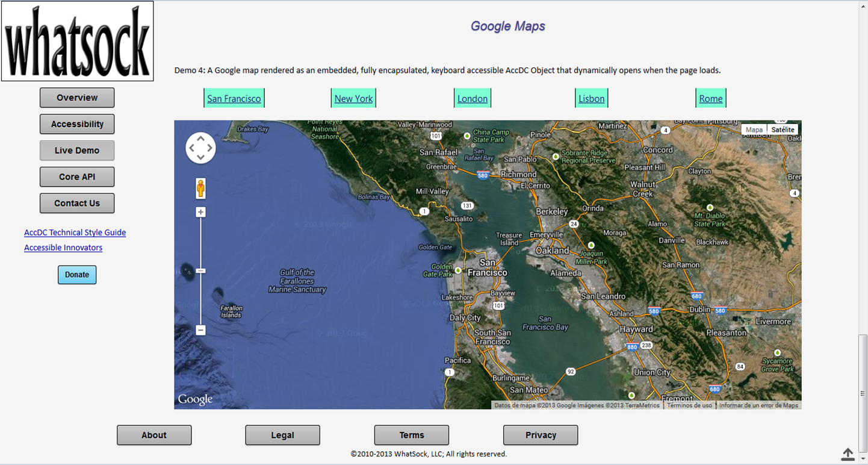Show San Francisco on the map
Image resolution: width=868 pixels, height=465 pixels.
point(234,98)
